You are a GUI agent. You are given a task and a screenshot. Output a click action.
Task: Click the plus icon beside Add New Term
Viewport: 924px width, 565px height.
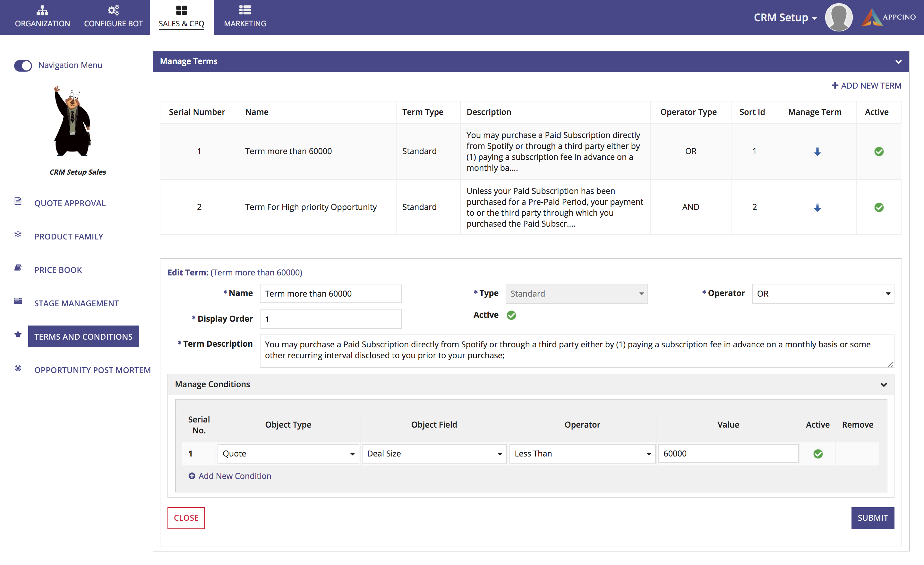(x=835, y=85)
